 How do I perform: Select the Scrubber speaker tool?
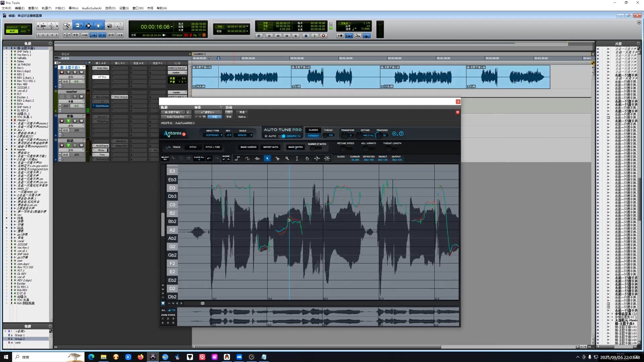pos(109,25)
